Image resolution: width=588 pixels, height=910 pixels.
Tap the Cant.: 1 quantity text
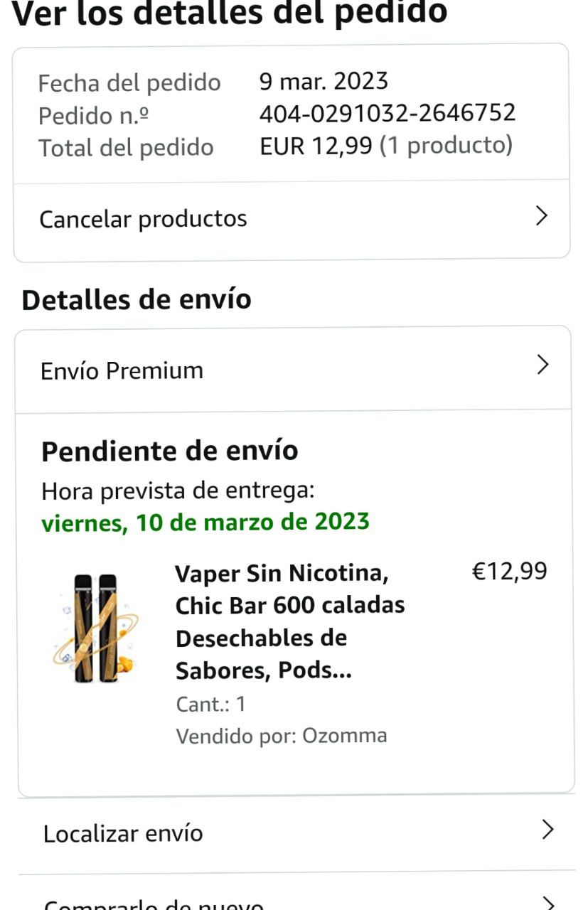(210, 704)
